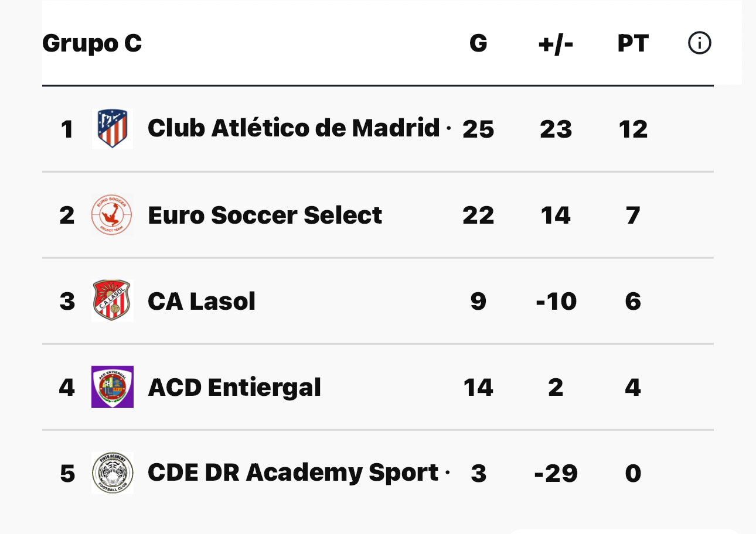Click CA Lasol's -10 goal difference

(x=556, y=301)
